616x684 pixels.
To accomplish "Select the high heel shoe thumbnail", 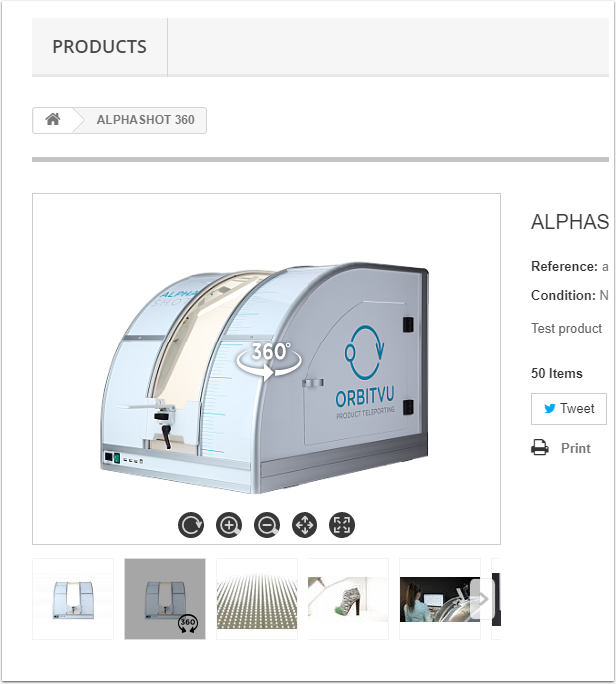I will [348, 599].
